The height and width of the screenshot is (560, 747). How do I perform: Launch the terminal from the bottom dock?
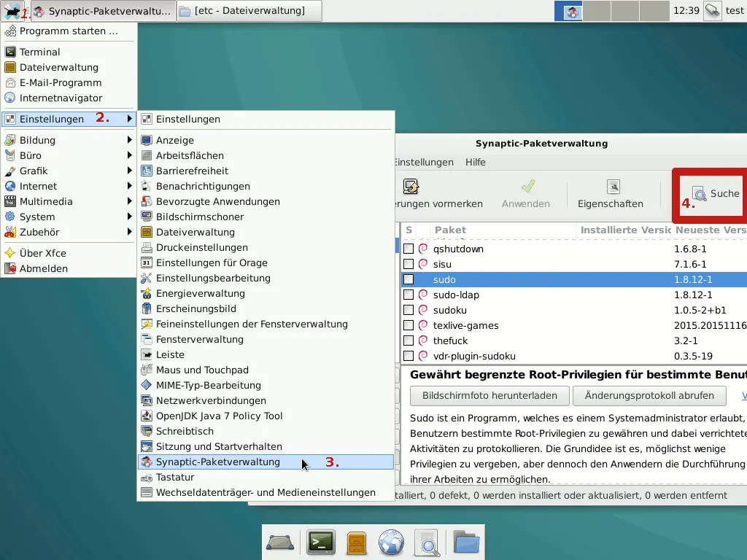tap(320, 542)
